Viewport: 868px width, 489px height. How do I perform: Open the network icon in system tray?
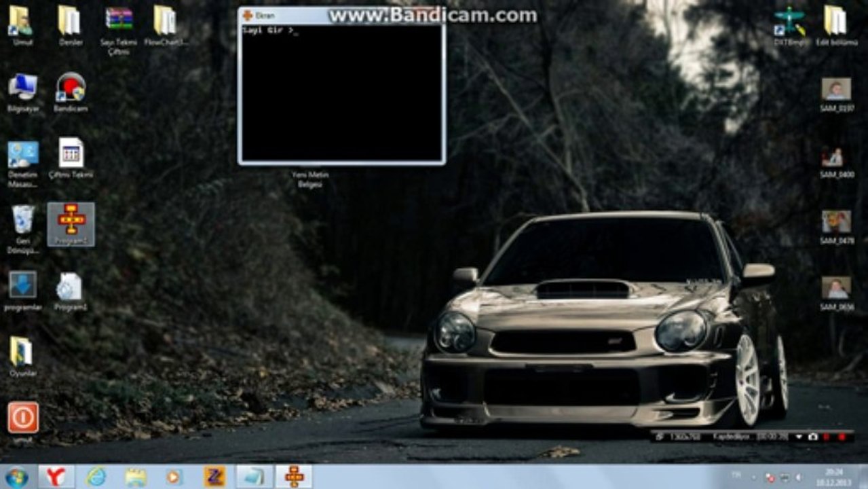click(x=785, y=477)
